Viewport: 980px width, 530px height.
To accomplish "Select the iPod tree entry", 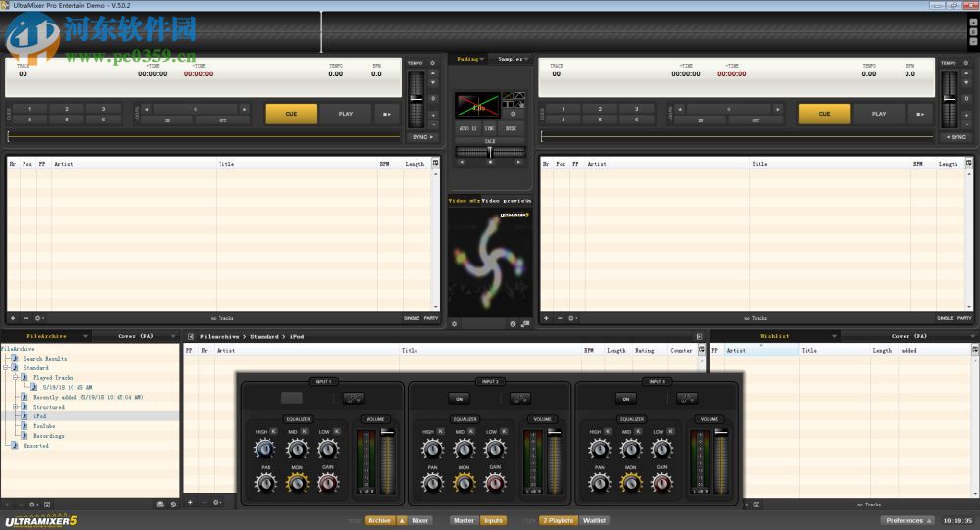I will tap(39, 416).
